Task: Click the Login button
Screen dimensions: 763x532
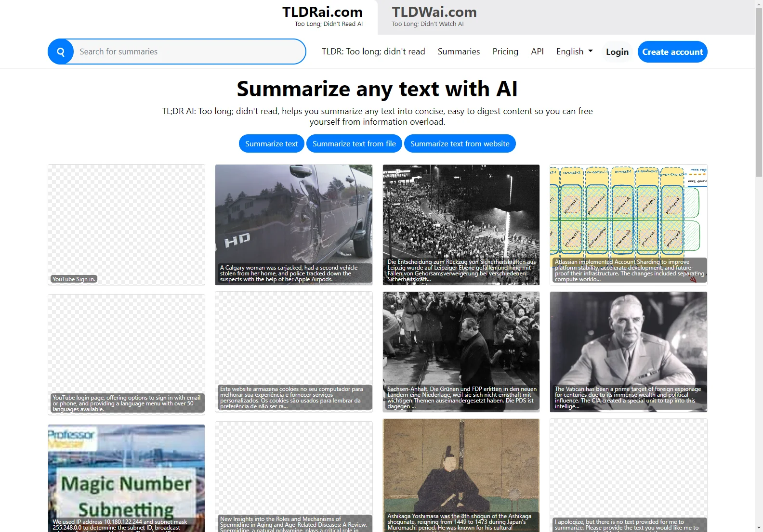Action: (x=617, y=52)
